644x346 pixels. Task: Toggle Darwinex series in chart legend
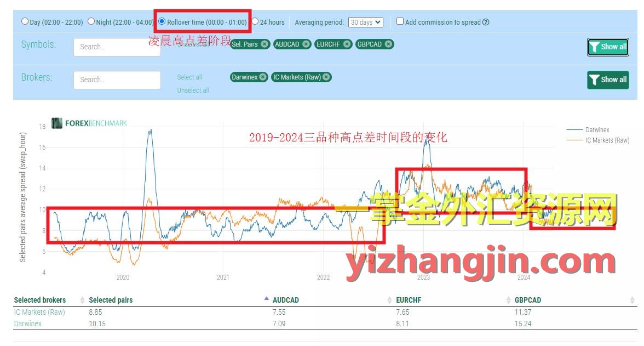pos(588,129)
